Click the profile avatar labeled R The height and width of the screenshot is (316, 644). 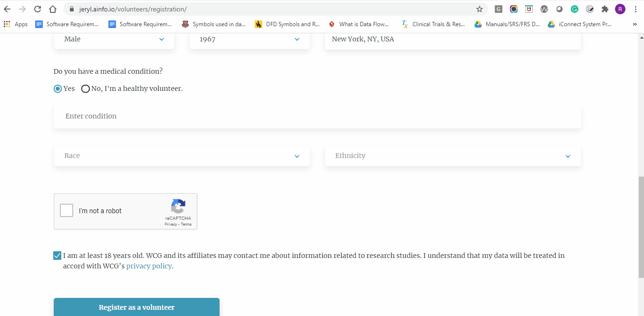click(x=620, y=9)
